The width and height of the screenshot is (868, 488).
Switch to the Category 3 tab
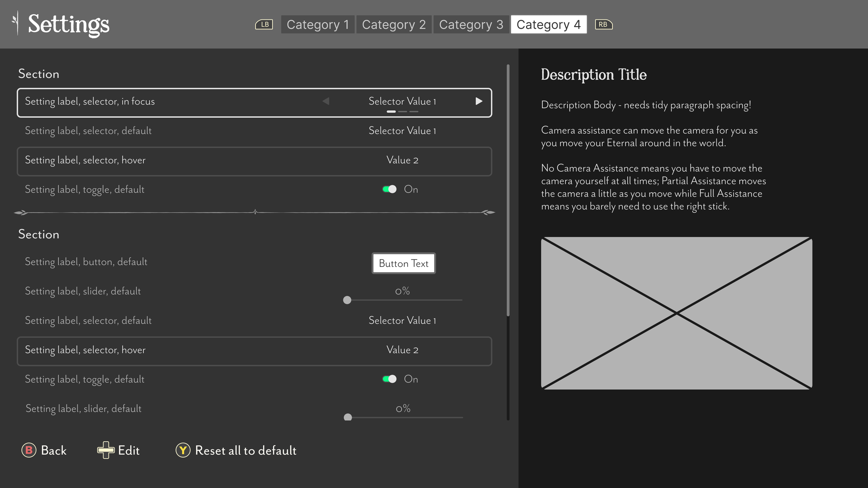471,25
